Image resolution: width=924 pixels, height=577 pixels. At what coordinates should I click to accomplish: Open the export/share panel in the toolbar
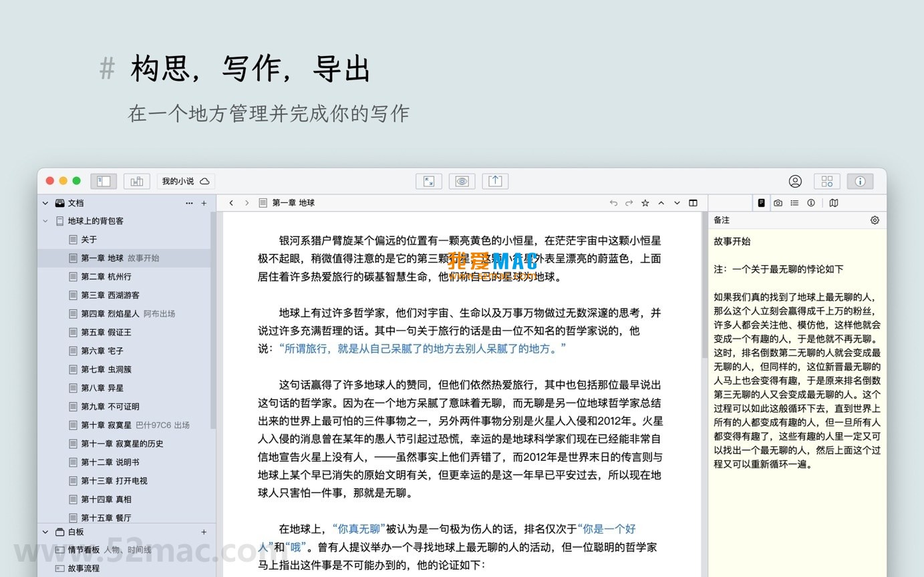point(495,181)
